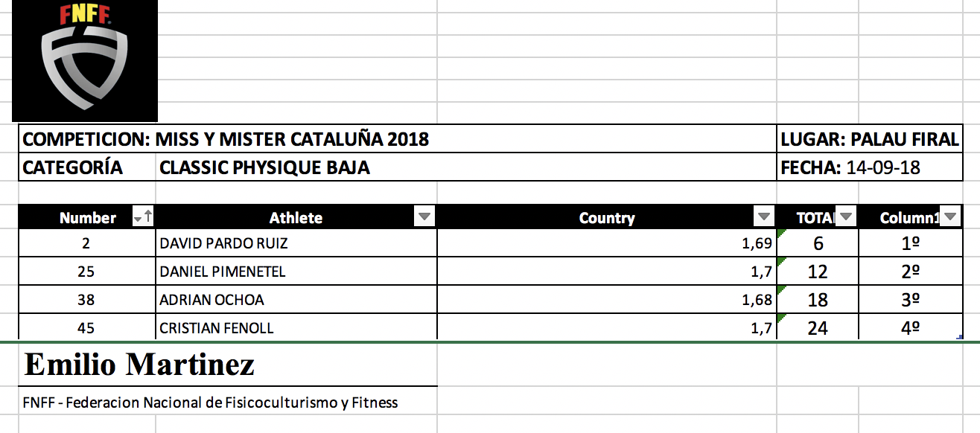The height and width of the screenshot is (433, 980).
Task: Click the 1º ranking cell
Action: point(910,243)
